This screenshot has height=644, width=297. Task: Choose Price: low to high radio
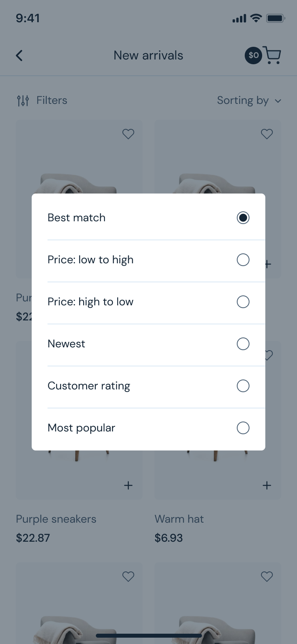click(x=243, y=260)
